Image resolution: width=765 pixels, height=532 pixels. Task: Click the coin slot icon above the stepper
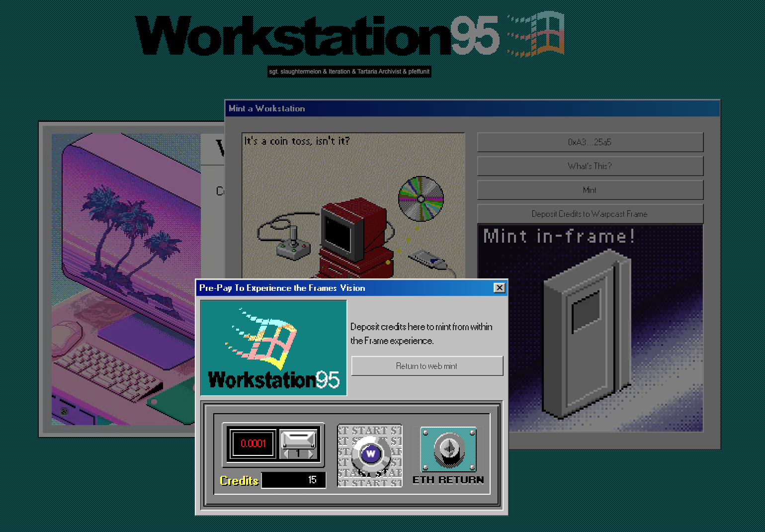[x=298, y=439]
